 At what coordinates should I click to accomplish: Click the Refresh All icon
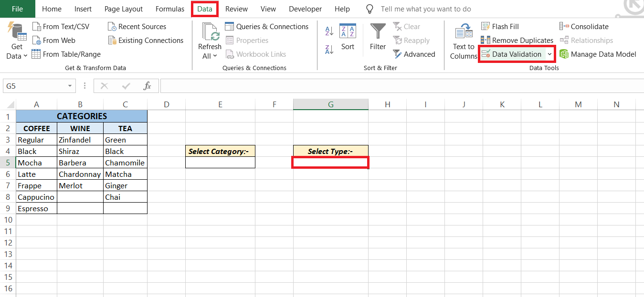click(210, 32)
